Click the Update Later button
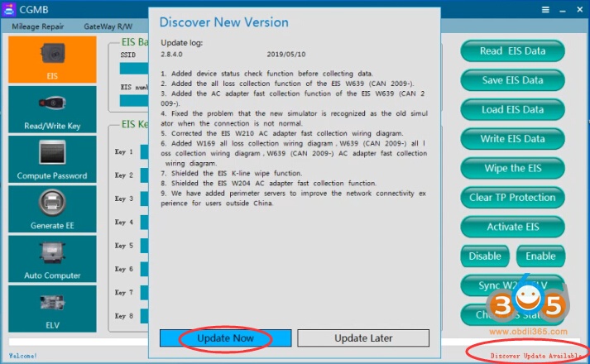Screen dimensions: 590x364 [x=363, y=338]
